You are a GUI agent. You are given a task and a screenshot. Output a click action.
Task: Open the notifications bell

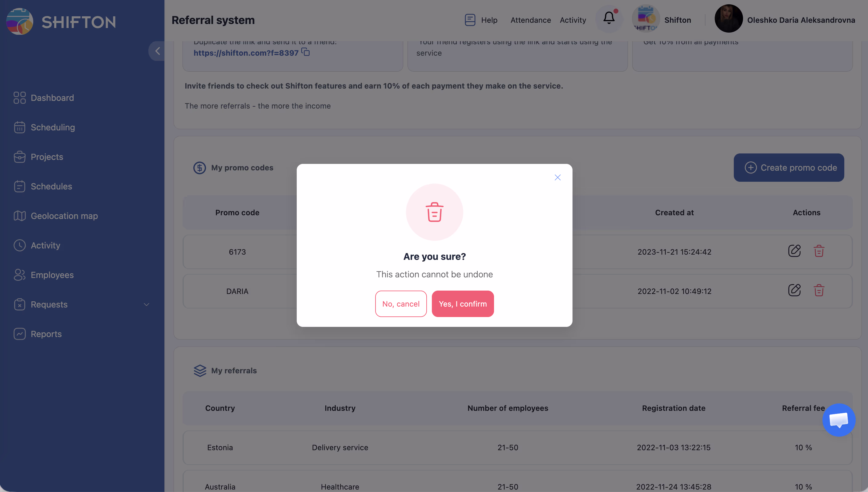(x=609, y=18)
